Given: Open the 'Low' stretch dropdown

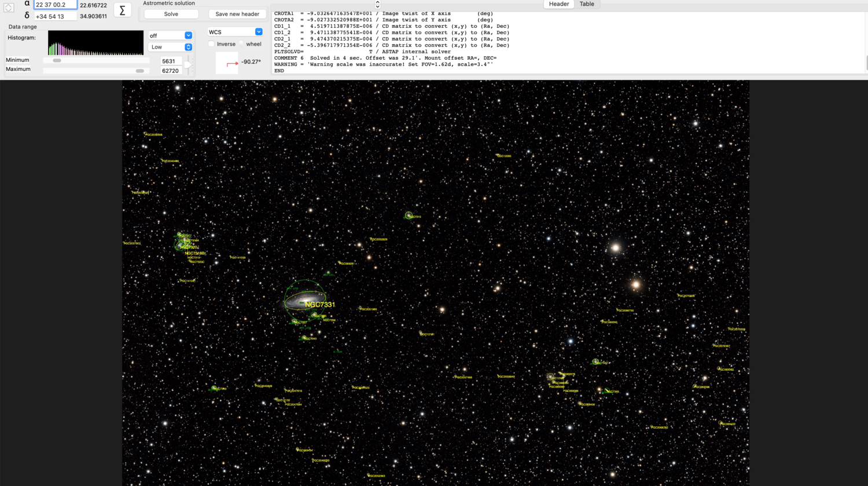Looking at the screenshot, I should pos(170,47).
